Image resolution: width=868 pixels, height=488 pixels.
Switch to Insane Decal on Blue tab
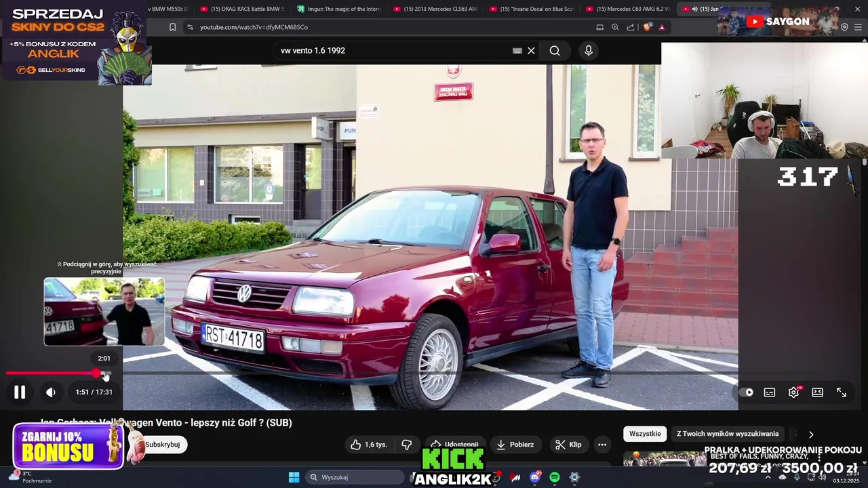(532, 9)
